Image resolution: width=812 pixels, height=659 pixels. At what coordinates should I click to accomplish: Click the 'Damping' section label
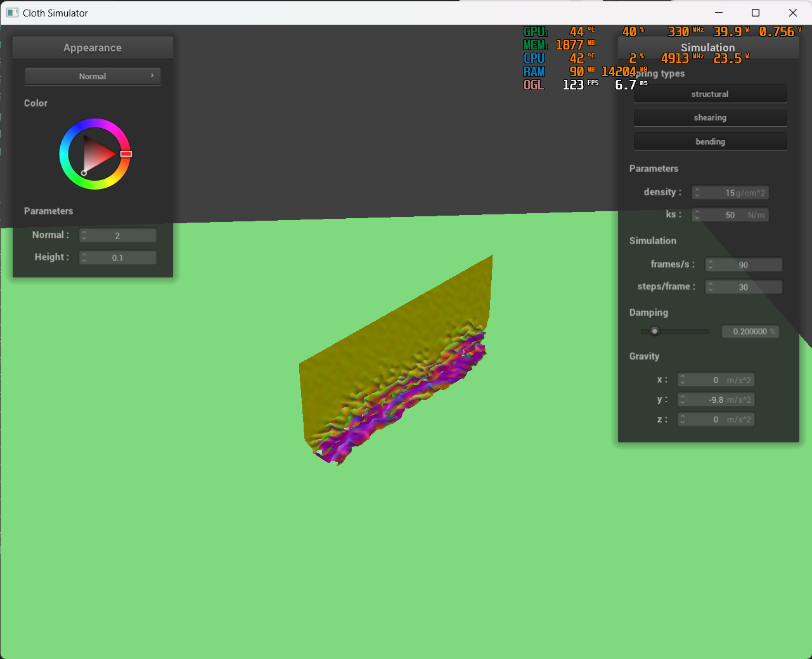pos(648,312)
